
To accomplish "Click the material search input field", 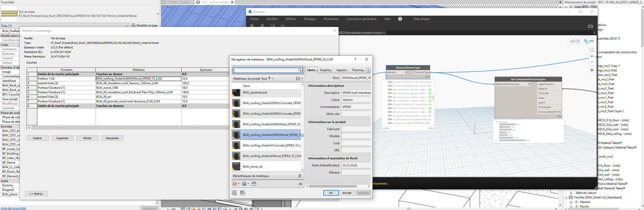I will 265,70.
